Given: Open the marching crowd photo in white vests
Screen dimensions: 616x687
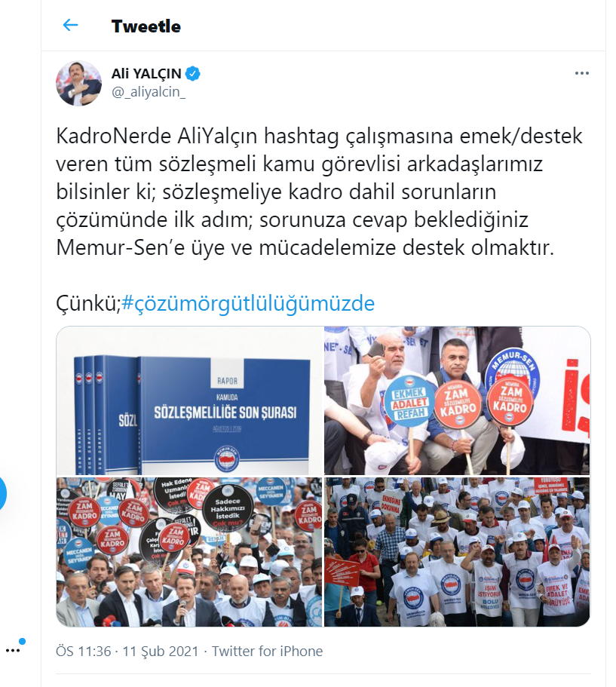Looking at the screenshot, I should click(457, 551).
